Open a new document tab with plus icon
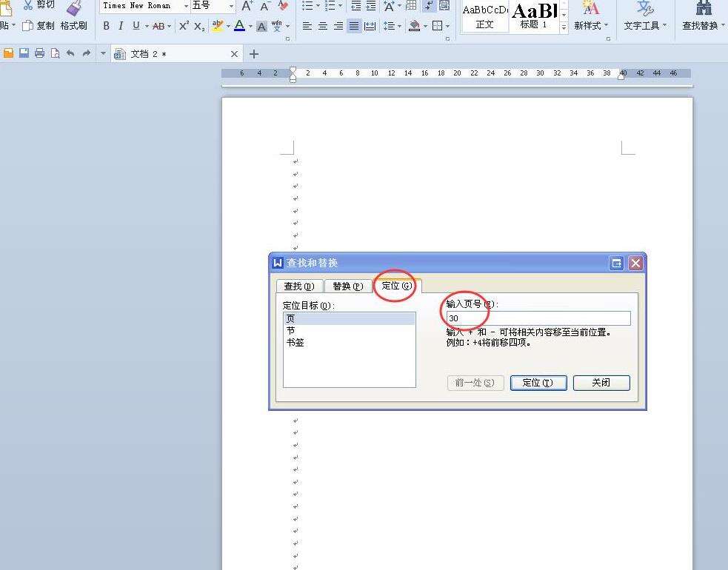This screenshot has width=728, height=570. tap(254, 54)
